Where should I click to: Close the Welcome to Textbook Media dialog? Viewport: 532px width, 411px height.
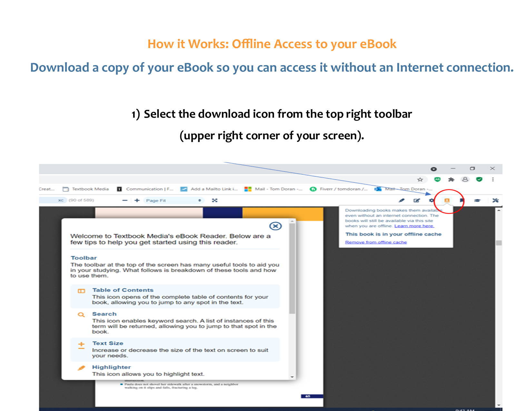[x=275, y=227]
